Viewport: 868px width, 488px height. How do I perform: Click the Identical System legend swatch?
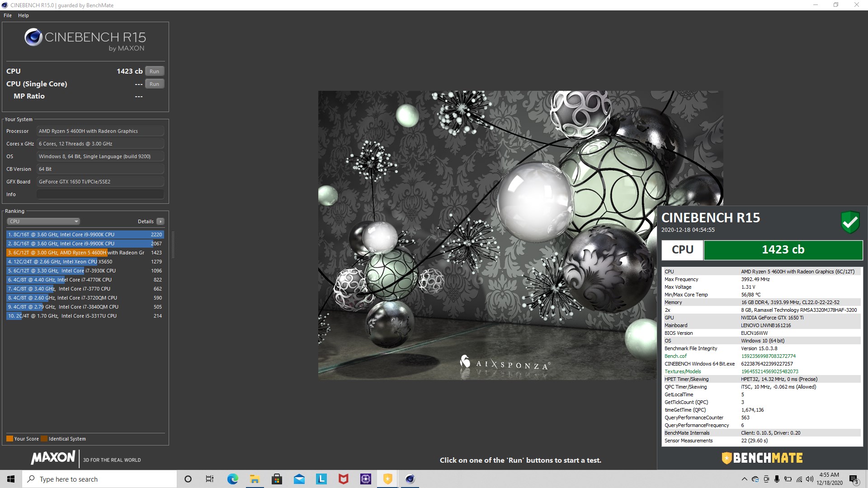[44, 439]
